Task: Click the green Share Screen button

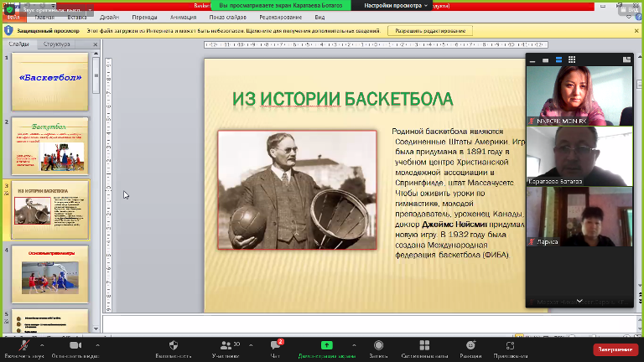Action: pyautogui.click(x=326, y=345)
